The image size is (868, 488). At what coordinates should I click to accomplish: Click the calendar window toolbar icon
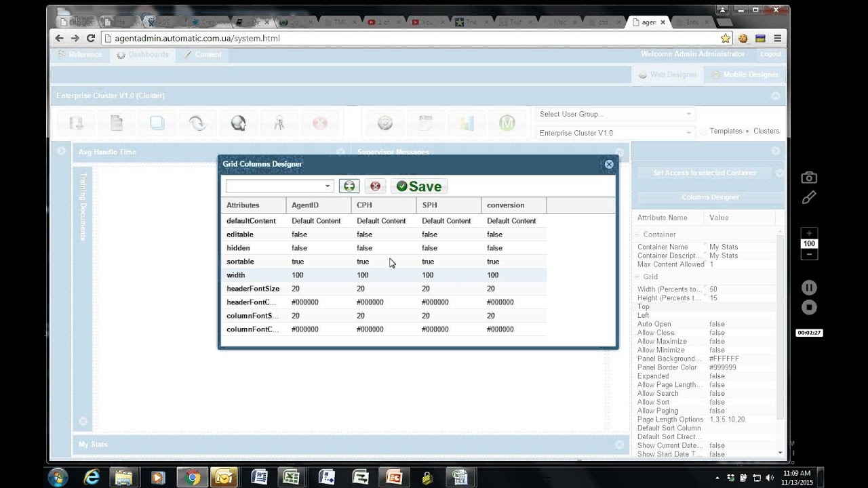point(426,123)
